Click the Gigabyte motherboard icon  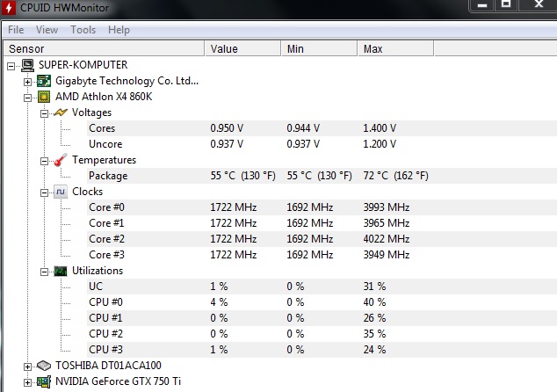(44, 81)
